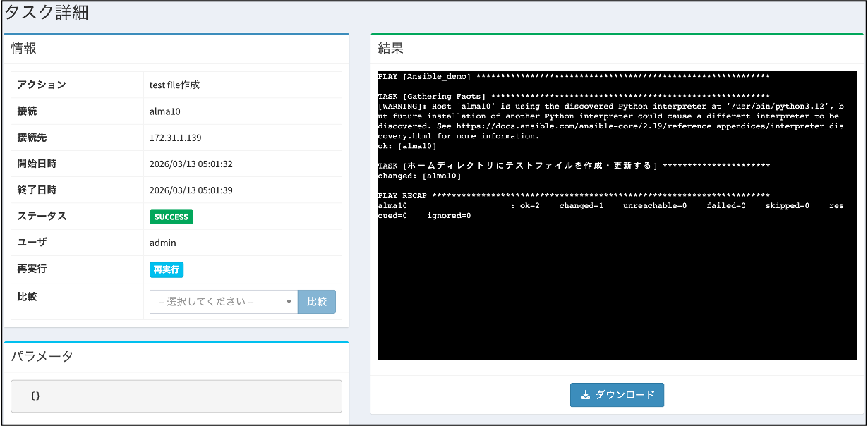The width and height of the screenshot is (868, 426).
Task: Click the PLAY RECAP line in the output
Action: pos(402,195)
